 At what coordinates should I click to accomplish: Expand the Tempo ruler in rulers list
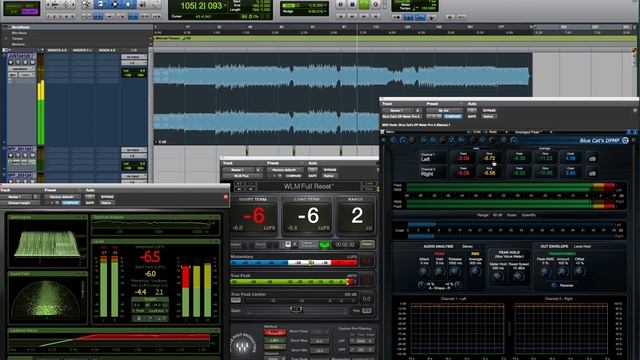click(6, 38)
